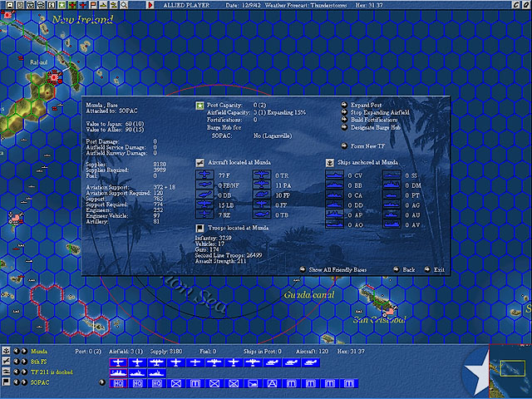Select the 0 AV seaplane tender icon
The width and height of the screenshot is (532, 399).
[392, 224]
